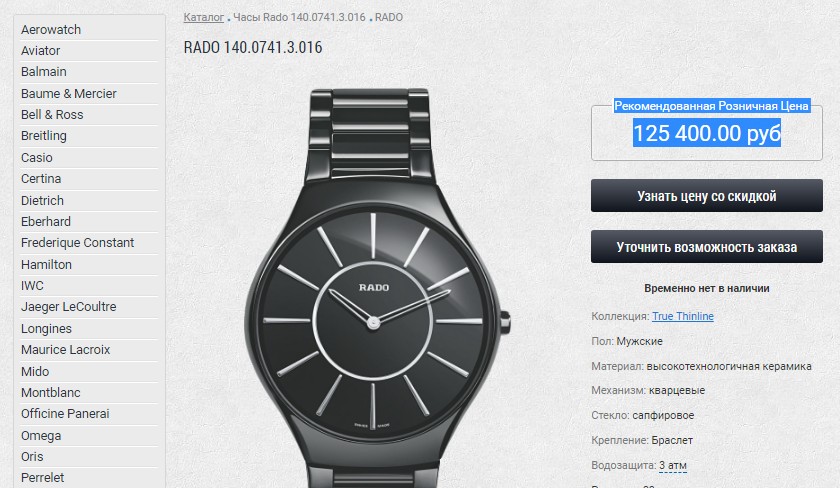Click Узнать цену со скидкой button

pyautogui.click(x=707, y=196)
